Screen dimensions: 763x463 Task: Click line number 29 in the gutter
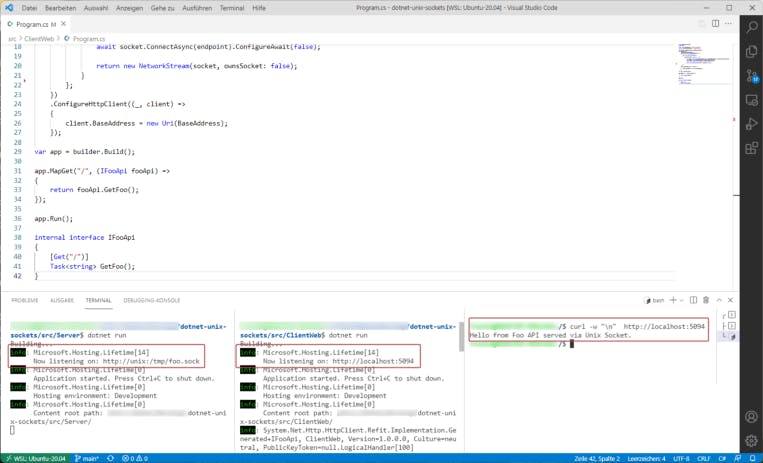tap(18, 151)
